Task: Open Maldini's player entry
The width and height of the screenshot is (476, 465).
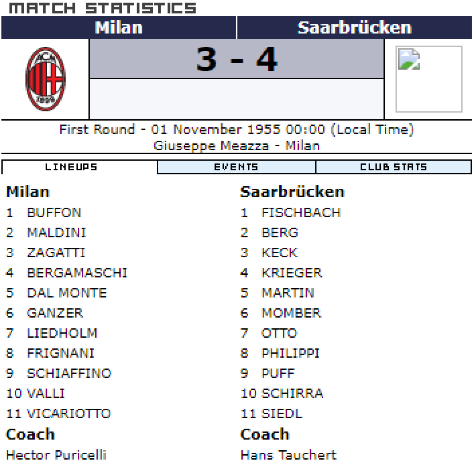Action: coord(56,233)
